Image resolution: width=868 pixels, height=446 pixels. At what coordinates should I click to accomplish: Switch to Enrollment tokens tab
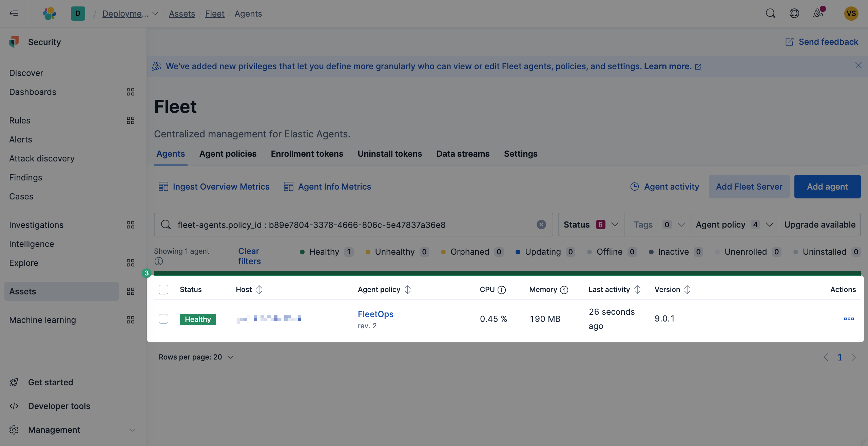[x=307, y=154]
